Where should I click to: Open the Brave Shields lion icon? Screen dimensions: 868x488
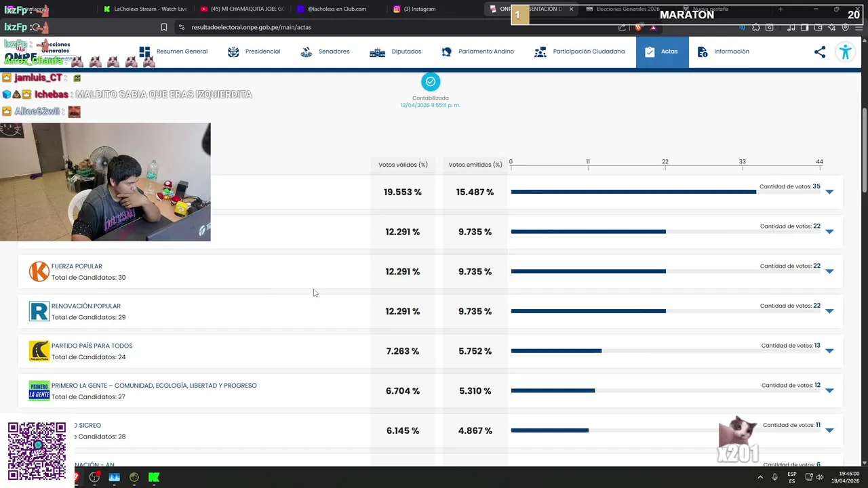(638, 27)
